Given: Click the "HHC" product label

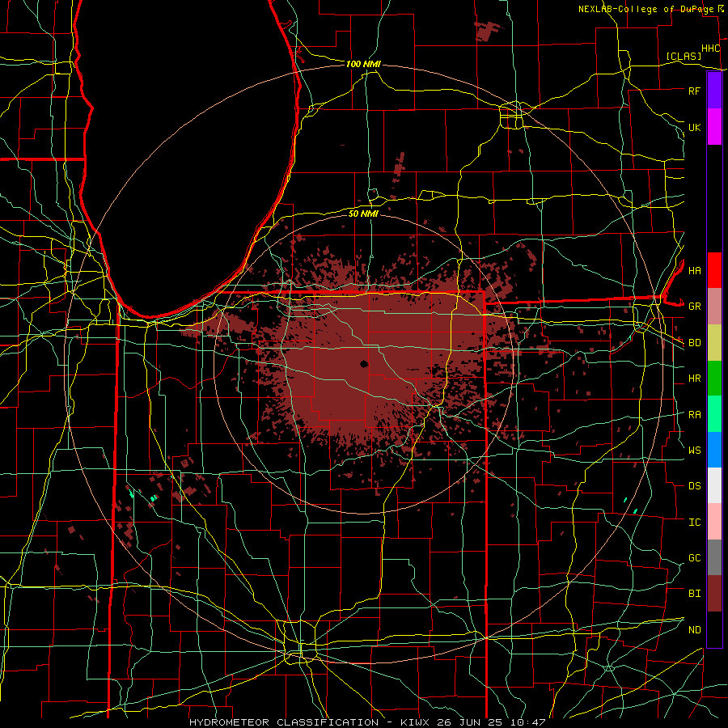Looking at the screenshot, I should 710,49.
